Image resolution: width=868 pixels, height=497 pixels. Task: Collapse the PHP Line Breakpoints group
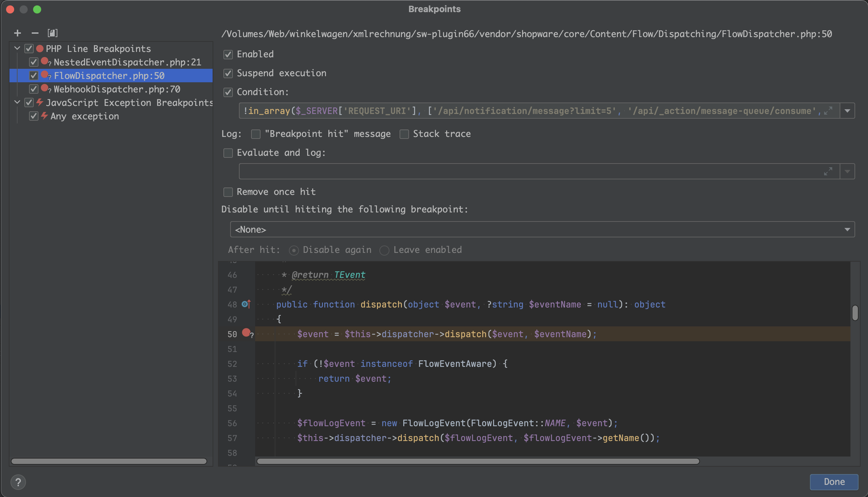point(17,48)
